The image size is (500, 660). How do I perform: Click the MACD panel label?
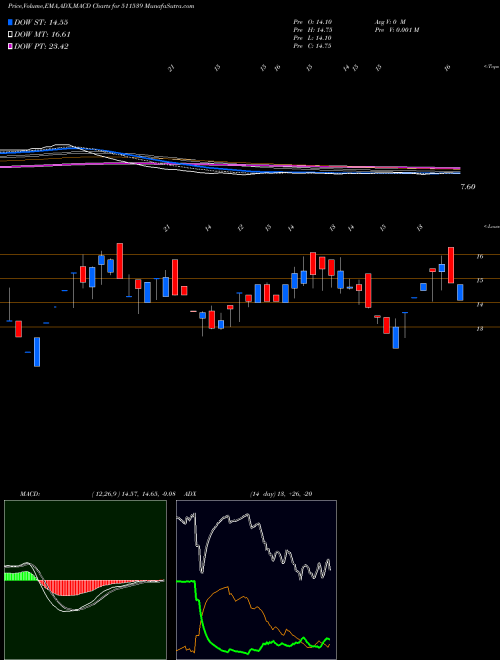pyautogui.click(x=29, y=494)
